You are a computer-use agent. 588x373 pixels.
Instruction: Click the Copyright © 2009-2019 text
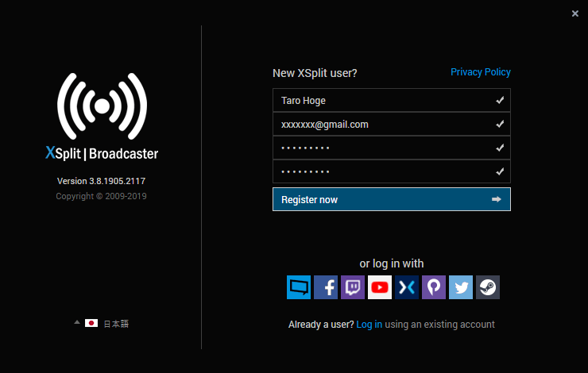[101, 196]
